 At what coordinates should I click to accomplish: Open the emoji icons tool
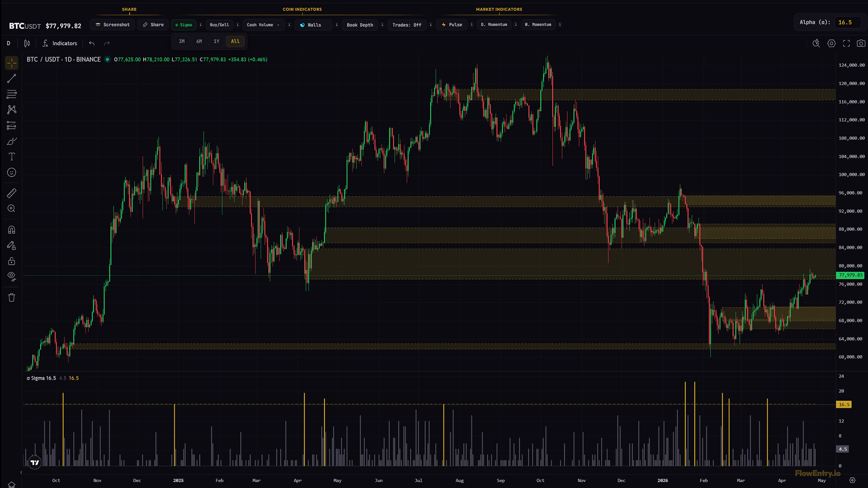click(x=12, y=172)
